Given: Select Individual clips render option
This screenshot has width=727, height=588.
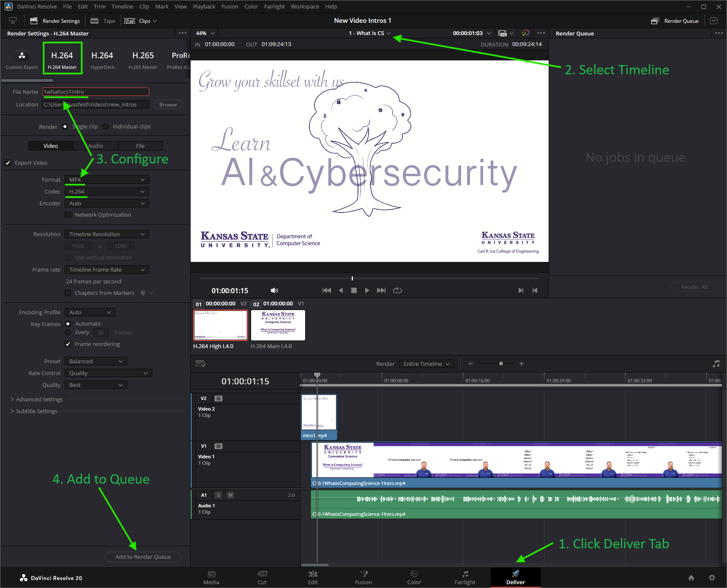Looking at the screenshot, I should coord(106,126).
